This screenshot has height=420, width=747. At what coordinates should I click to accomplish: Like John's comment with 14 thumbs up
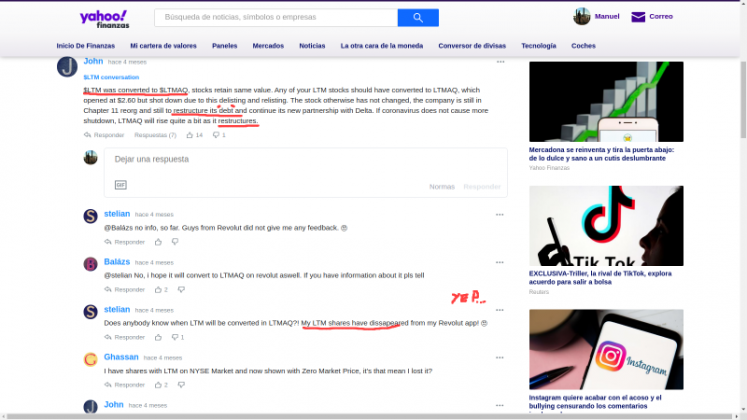tap(190, 135)
